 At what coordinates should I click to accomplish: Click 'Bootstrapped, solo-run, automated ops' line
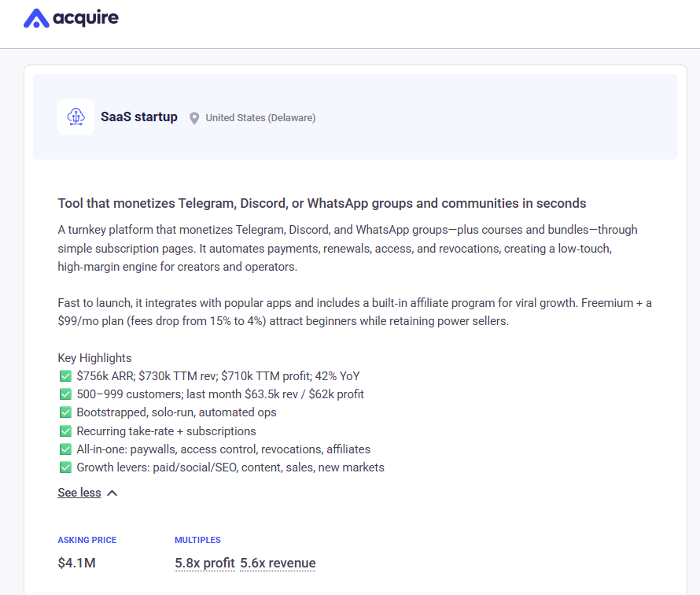tap(176, 412)
